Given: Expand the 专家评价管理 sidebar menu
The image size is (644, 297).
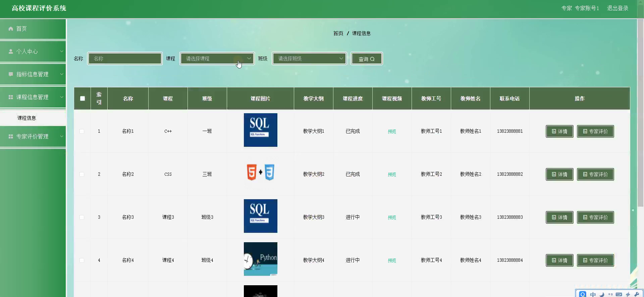Looking at the screenshot, I should tap(33, 136).
